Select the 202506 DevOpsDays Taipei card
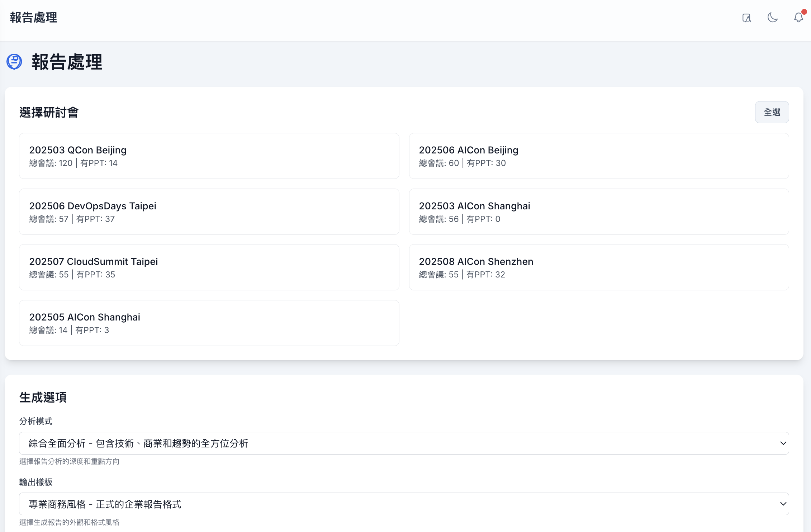The image size is (811, 532). click(209, 212)
